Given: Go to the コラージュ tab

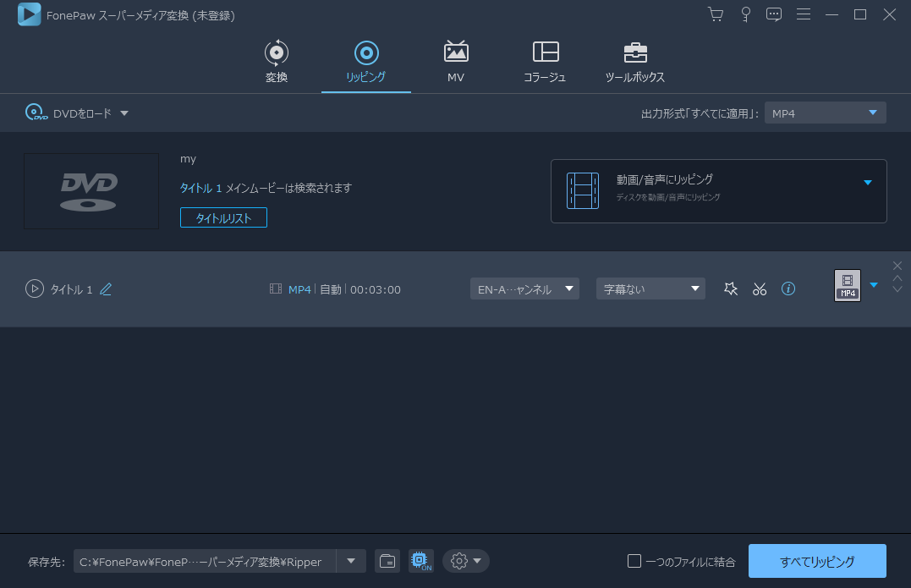Looking at the screenshot, I should tap(545, 62).
